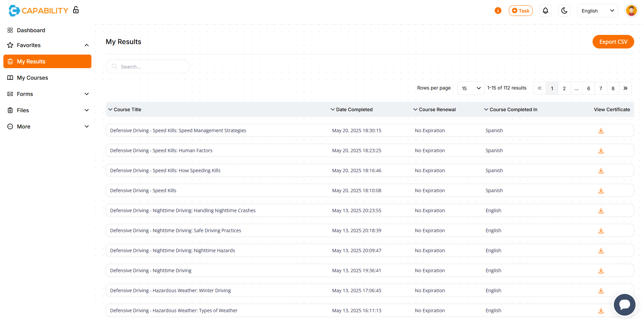Open the English language dropdown

point(597,11)
